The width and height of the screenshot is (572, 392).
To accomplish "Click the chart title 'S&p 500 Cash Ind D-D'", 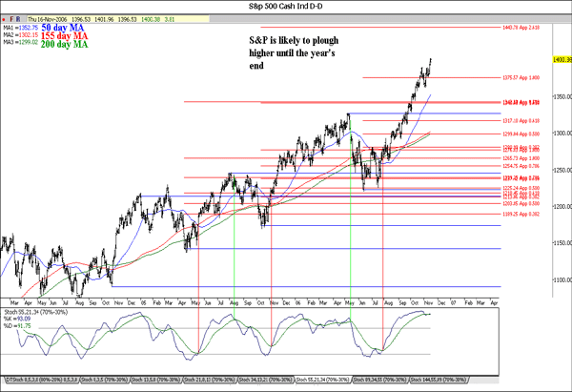I will (286, 7).
